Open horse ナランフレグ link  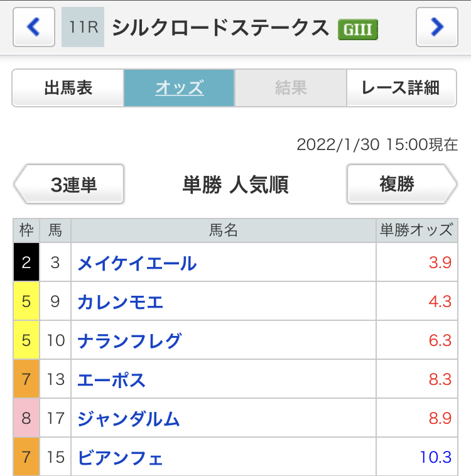129,340
